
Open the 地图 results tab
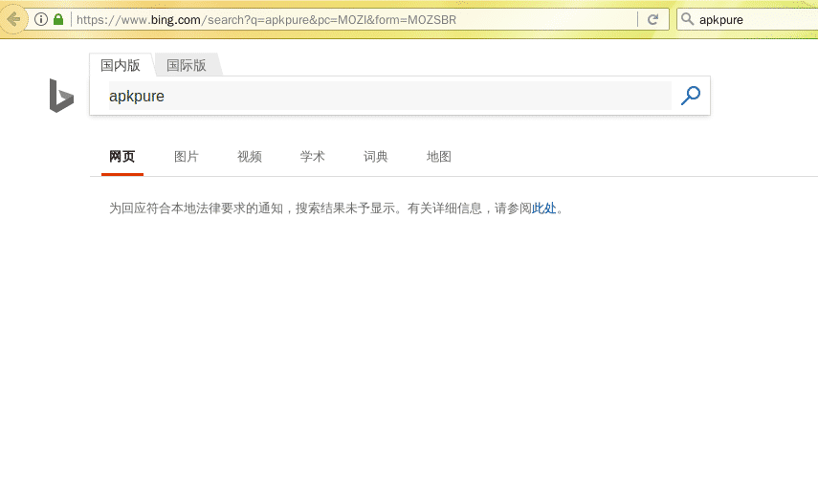click(x=439, y=157)
